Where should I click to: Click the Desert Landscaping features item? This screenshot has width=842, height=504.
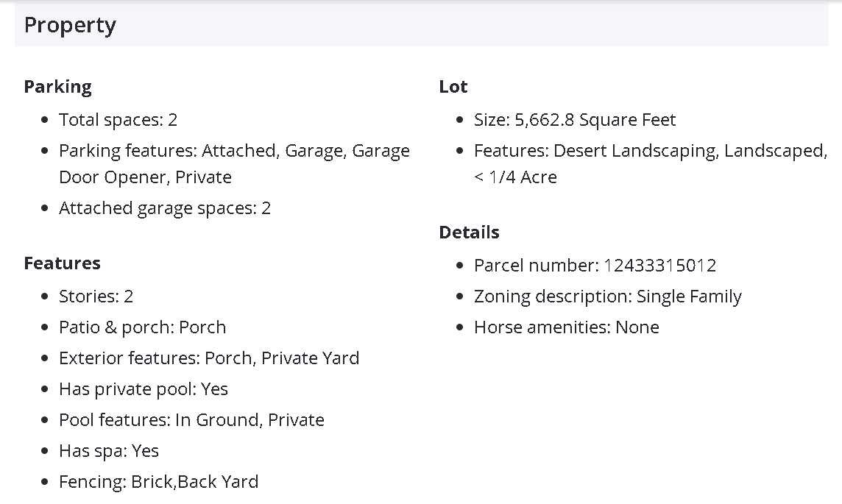(x=650, y=152)
